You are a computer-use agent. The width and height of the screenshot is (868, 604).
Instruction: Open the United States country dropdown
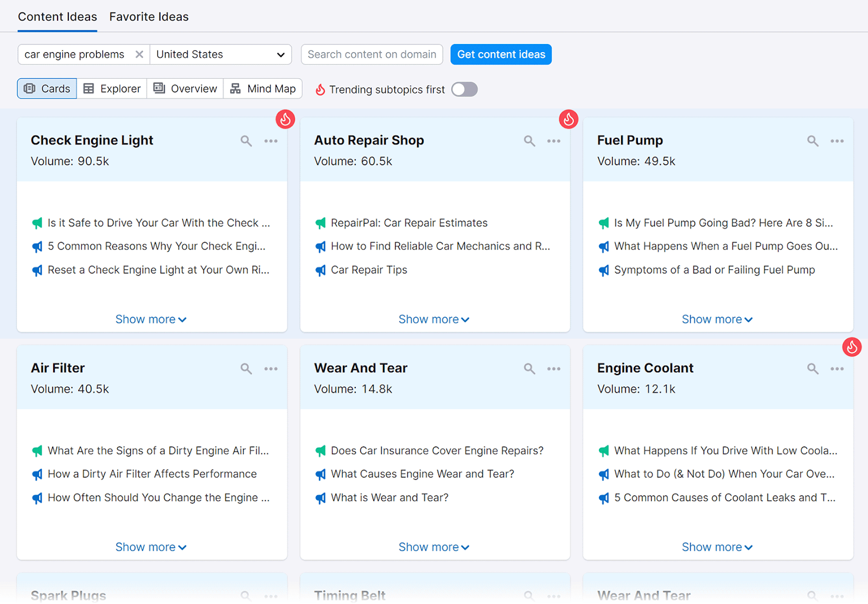coord(220,54)
